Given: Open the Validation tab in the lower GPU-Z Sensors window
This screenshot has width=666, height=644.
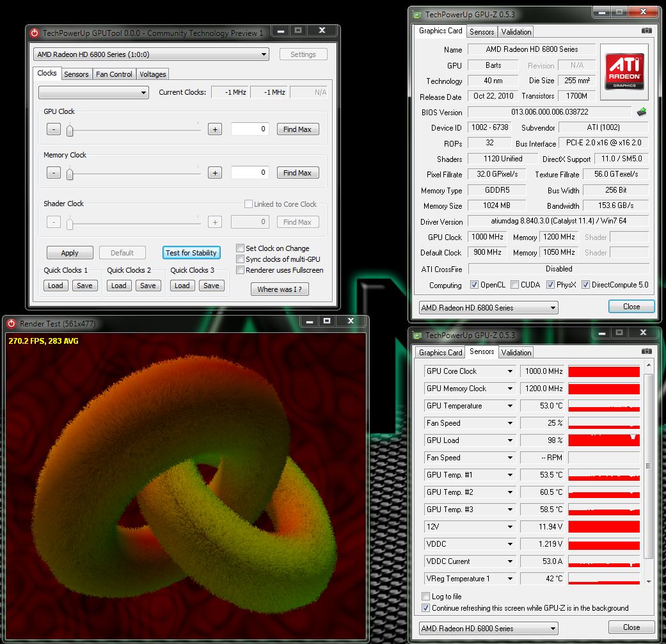Looking at the screenshot, I should [x=516, y=352].
